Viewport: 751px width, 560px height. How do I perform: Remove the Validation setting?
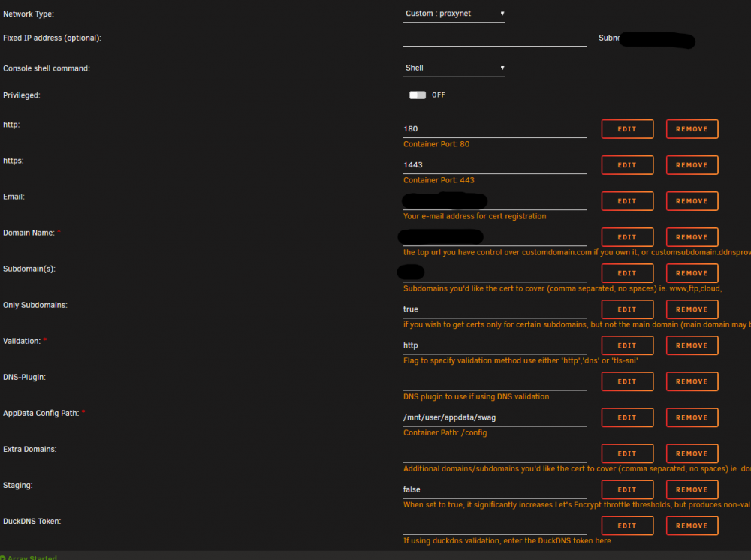click(692, 345)
